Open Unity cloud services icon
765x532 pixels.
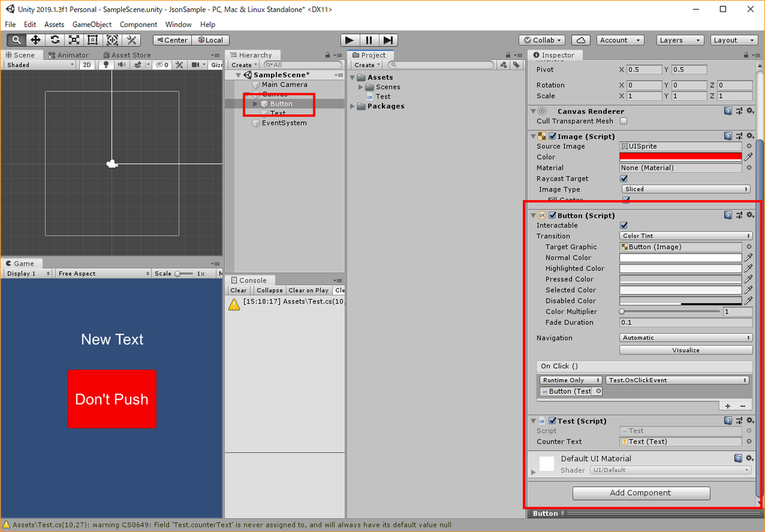tap(581, 40)
